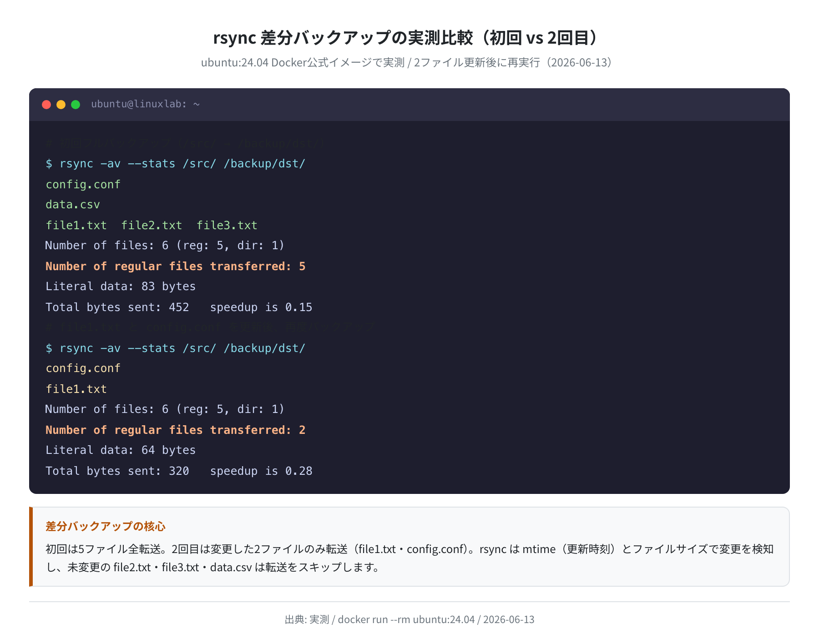Select 'file2.txt' in the terminal output
This screenshot has width=819, height=644.
click(x=152, y=225)
